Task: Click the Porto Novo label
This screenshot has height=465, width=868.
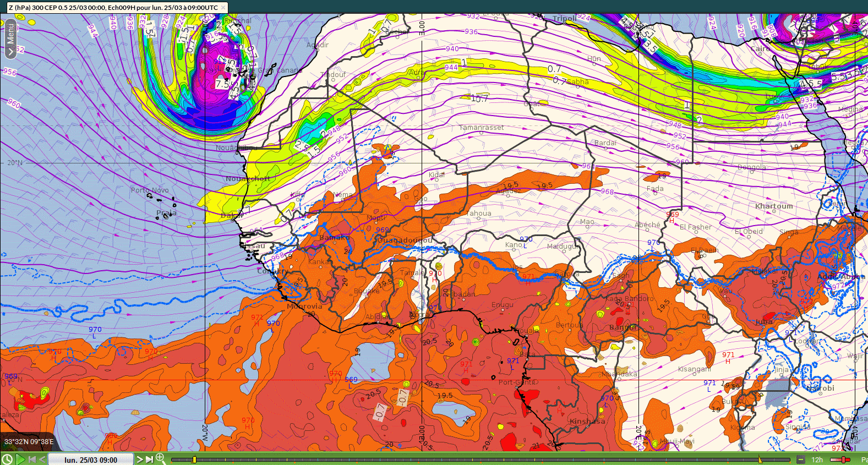Action: pyautogui.click(x=150, y=190)
